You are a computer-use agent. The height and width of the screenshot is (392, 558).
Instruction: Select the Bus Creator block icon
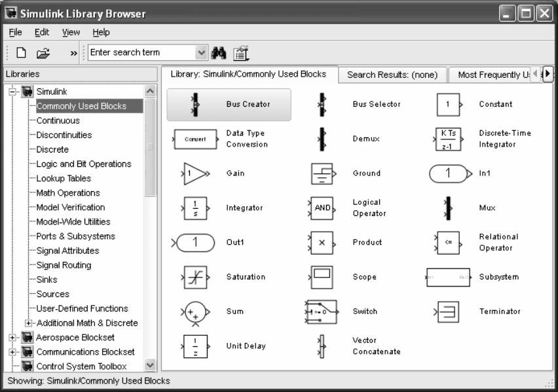coord(195,105)
